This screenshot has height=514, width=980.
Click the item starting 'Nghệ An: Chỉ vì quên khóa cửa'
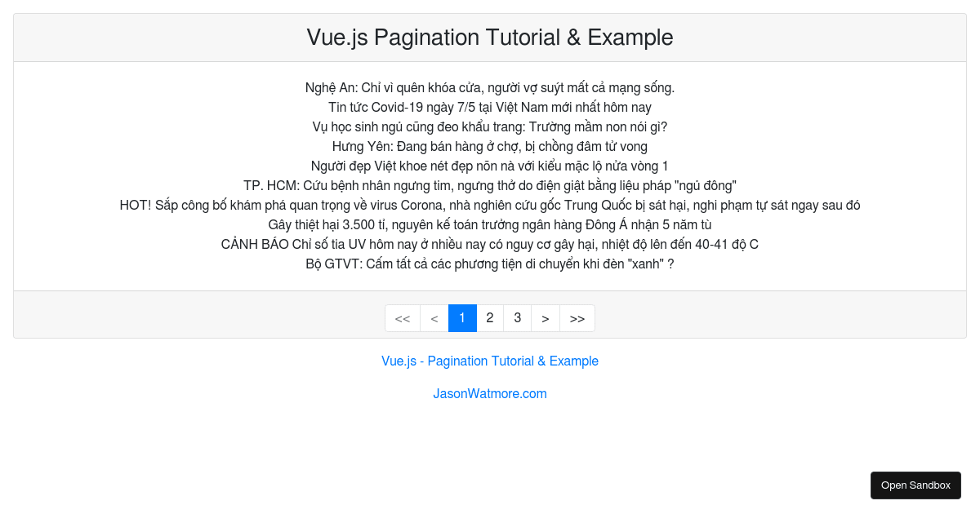490,87
